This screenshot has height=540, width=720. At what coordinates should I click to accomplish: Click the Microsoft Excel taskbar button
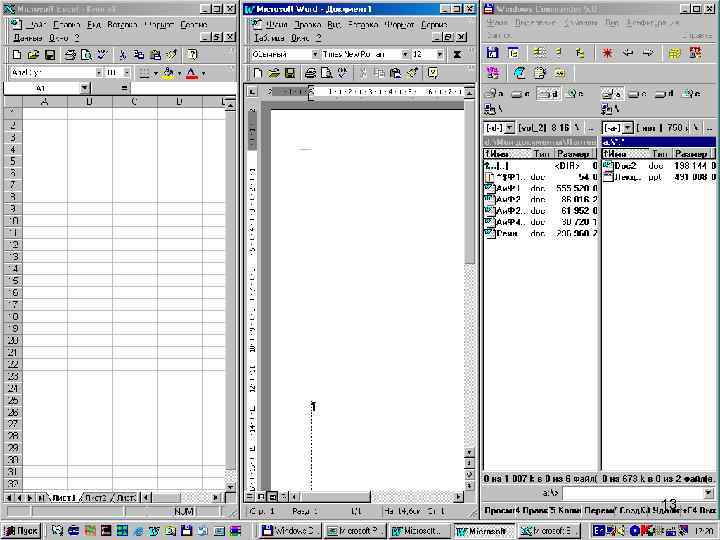pyautogui.click(x=550, y=531)
